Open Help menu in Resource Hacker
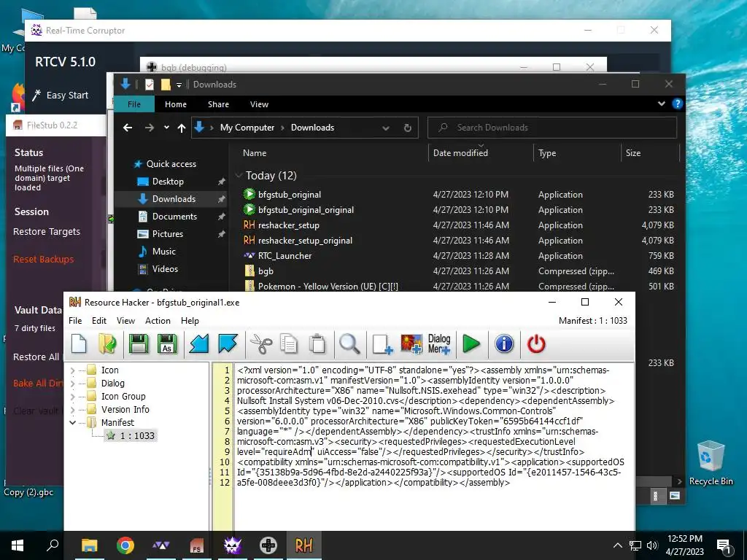 [x=190, y=321]
